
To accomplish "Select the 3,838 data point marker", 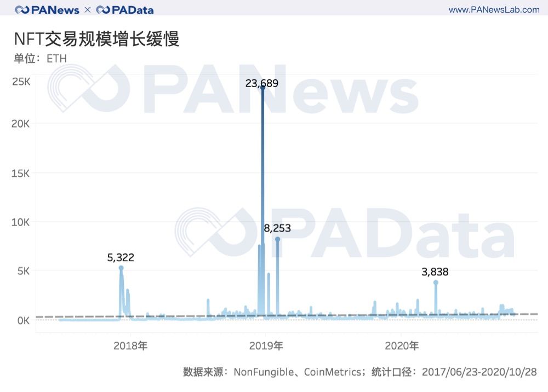I will [x=436, y=283].
